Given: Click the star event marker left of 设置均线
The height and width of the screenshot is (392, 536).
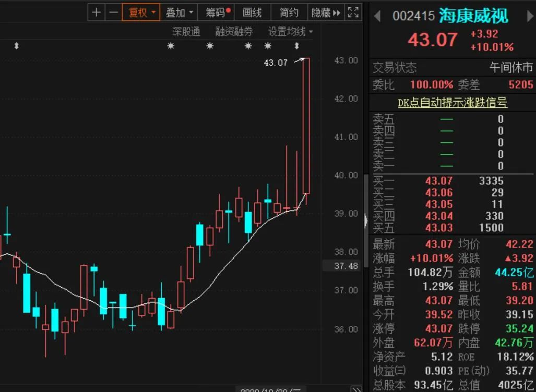Looking at the screenshot, I should tap(248, 46).
